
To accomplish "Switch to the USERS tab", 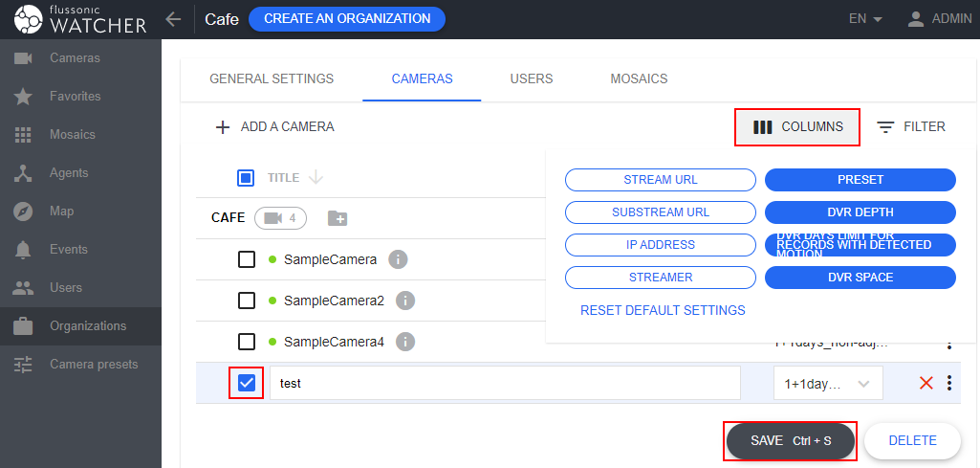I will [x=531, y=78].
